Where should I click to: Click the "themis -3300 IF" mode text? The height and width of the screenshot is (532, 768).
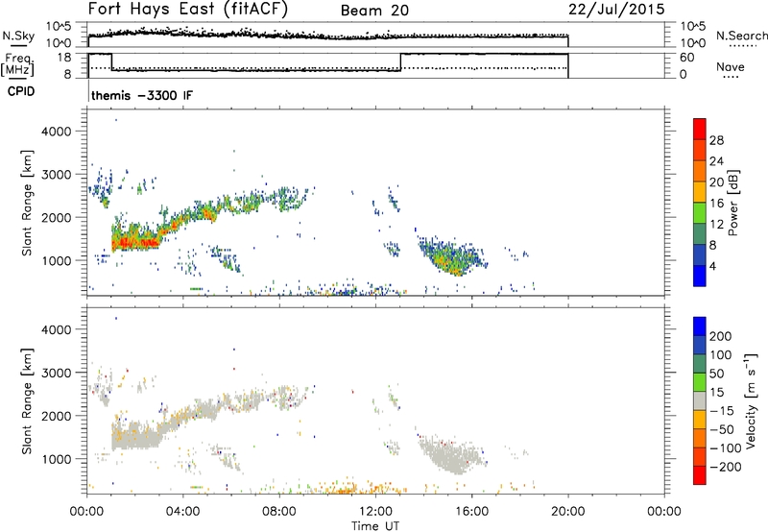tap(141, 95)
